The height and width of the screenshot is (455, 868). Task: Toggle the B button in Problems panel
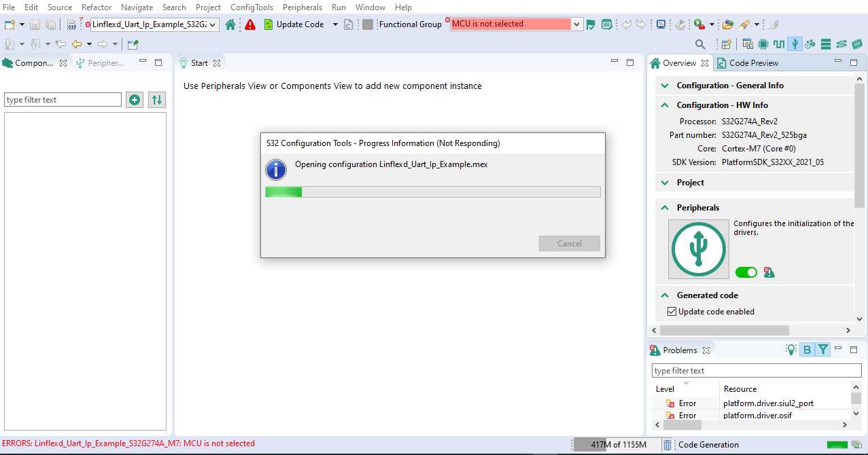[x=807, y=350]
